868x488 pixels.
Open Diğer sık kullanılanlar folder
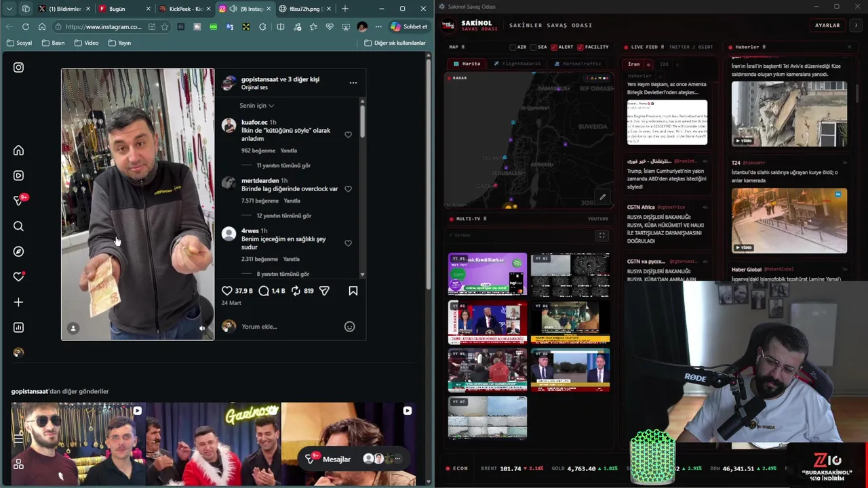(395, 43)
